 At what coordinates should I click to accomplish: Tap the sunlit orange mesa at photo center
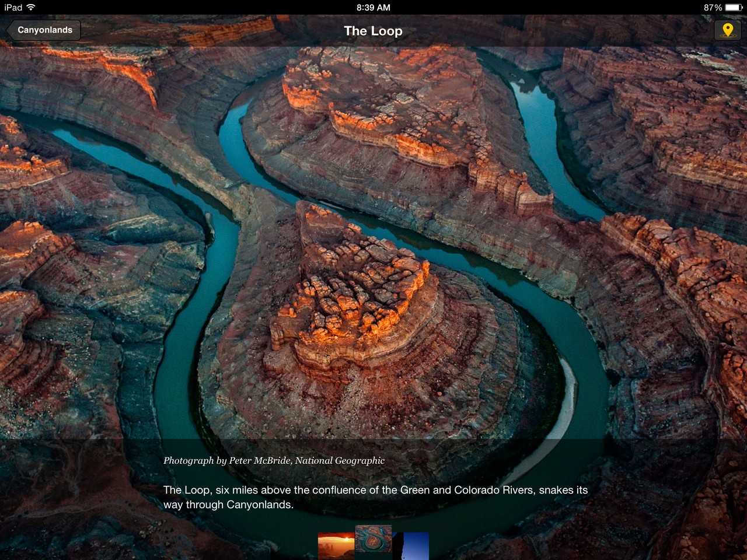tap(356, 297)
